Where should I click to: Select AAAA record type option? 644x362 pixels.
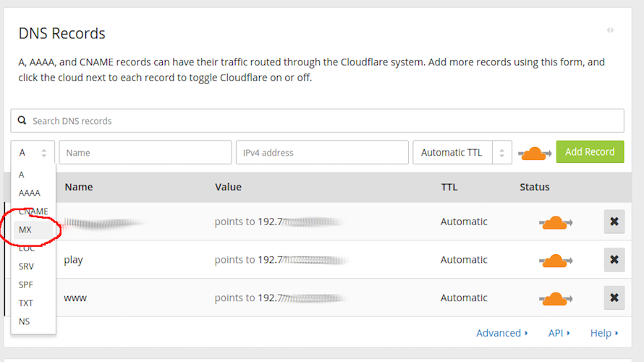(29, 193)
